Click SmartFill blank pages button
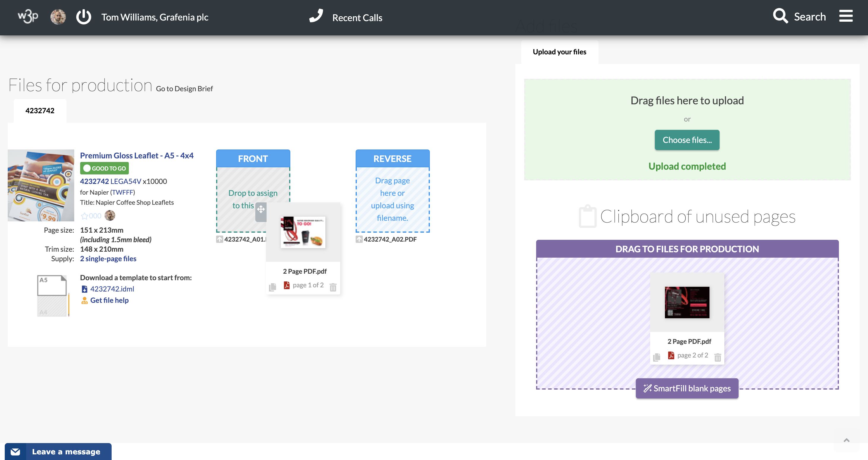 point(687,388)
